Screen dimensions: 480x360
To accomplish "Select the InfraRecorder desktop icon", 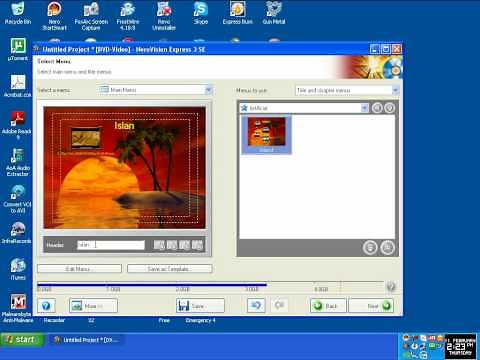I will coord(17,232).
